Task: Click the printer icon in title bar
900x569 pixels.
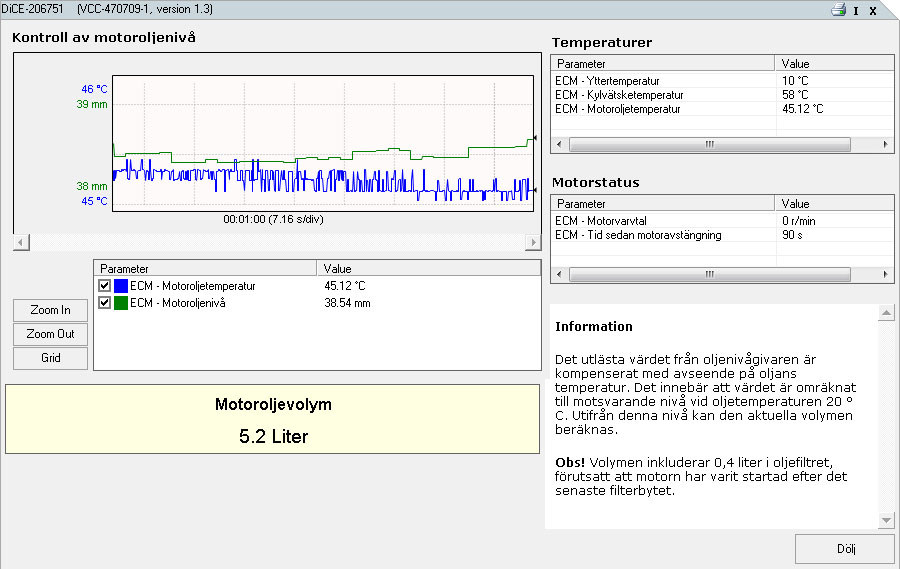Action: 838,11
